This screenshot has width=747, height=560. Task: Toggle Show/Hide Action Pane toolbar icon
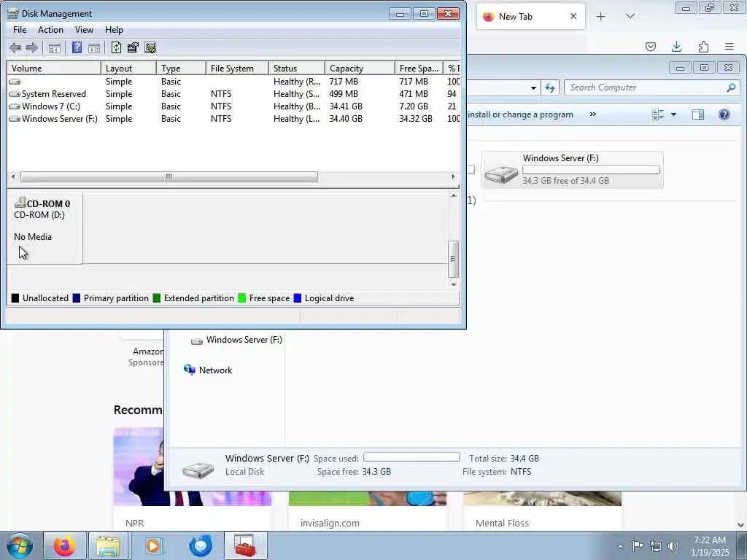click(x=94, y=47)
